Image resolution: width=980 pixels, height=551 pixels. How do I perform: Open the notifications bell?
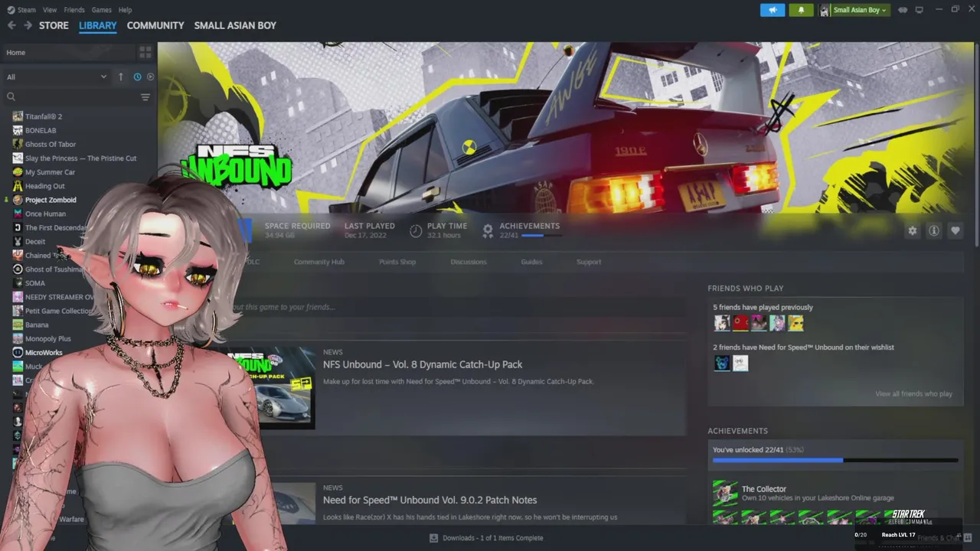click(801, 10)
